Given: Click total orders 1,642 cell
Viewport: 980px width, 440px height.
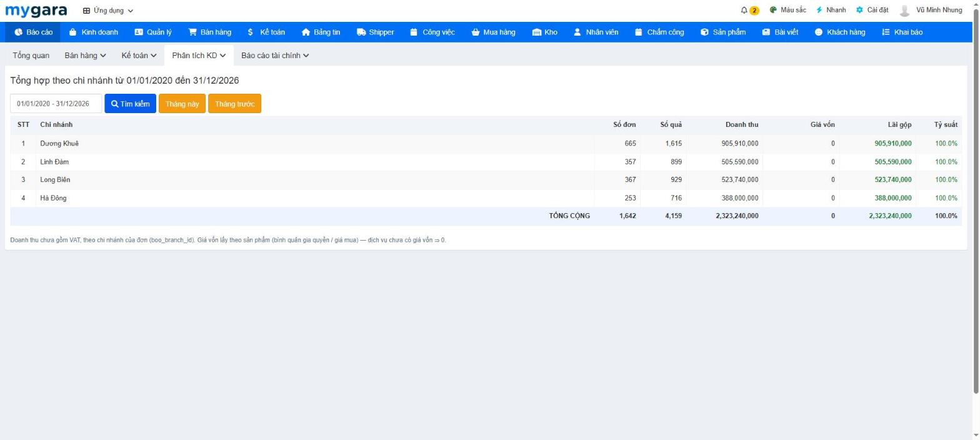Looking at the screenshot, I should (x=627, y=216).
